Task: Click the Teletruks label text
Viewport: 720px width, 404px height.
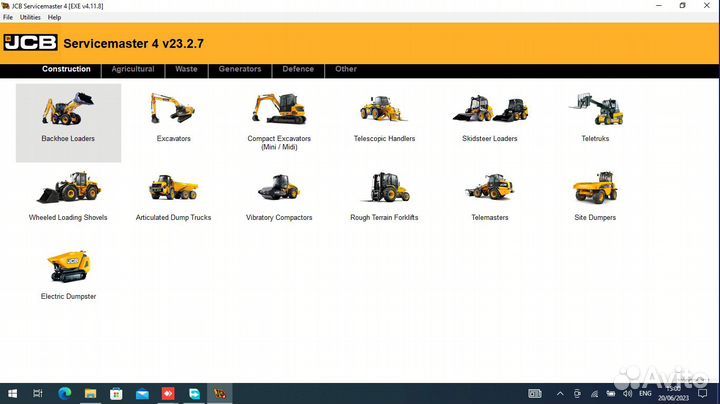Action: point(595,139)
